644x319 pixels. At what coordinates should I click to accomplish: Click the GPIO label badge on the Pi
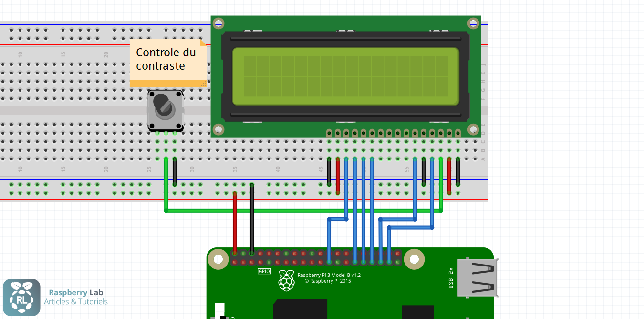pyautogui.click(x=263, y=271)
